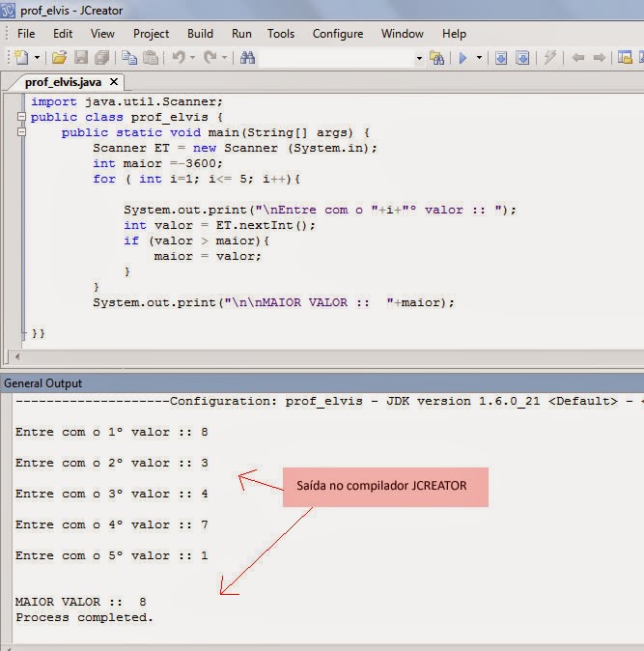Image resolution: width=644 pixels, height=651 pixels.
Task: Click the '\n\nMAIOR VALOR' print statement line
Action: (274, 302)
